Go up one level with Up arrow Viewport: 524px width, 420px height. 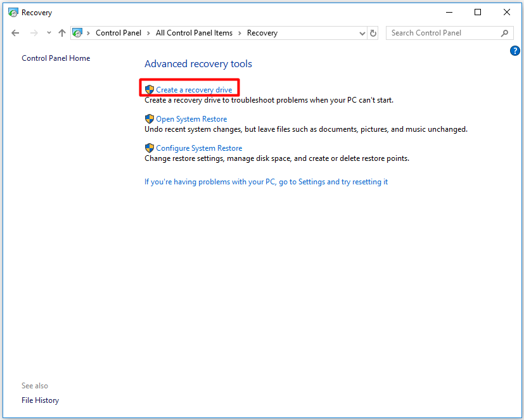coord(61,33)
